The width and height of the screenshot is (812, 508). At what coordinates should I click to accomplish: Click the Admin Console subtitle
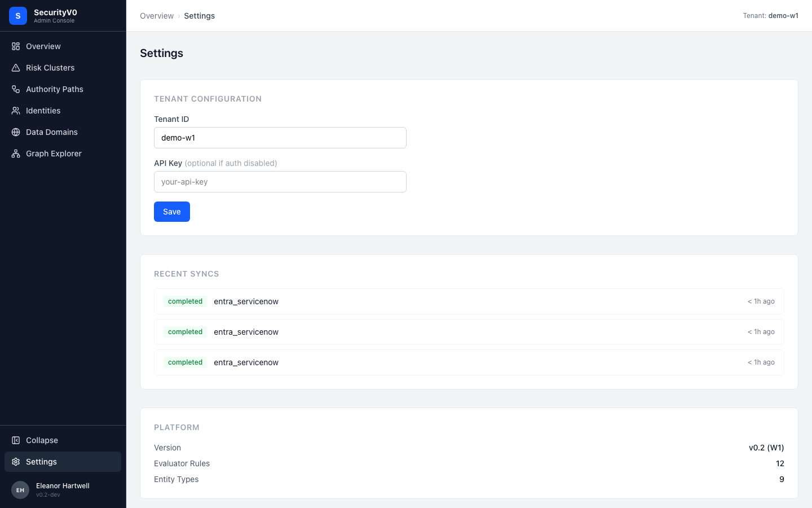pyautogui.click(x=54, y=21)
